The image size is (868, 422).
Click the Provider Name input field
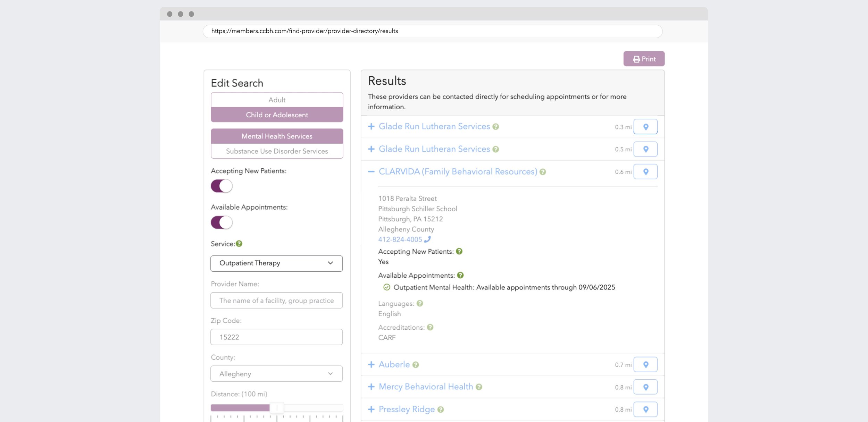click(x=276, y=301)
